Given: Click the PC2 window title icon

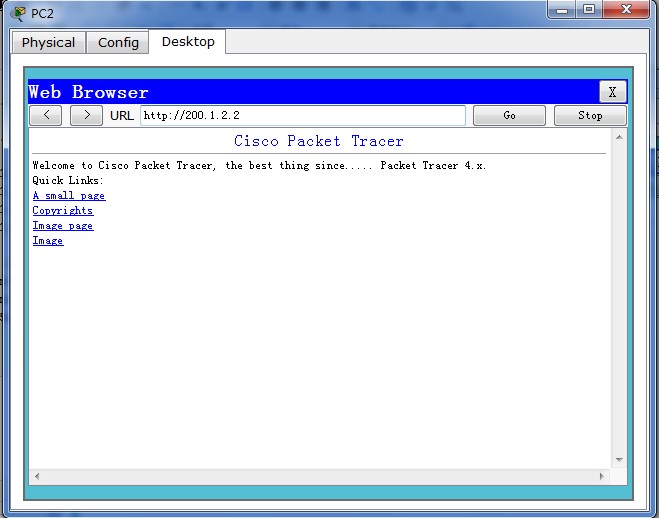Looking at the screenshot, I should [x=18, y=13].
